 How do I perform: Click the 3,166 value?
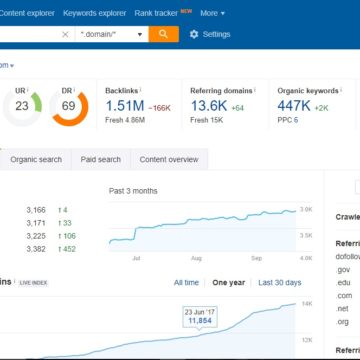coord(36,210)
